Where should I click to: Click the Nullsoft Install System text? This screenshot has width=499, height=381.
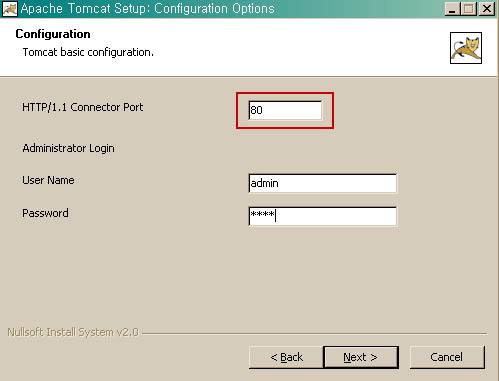click(x=73, y=332)
